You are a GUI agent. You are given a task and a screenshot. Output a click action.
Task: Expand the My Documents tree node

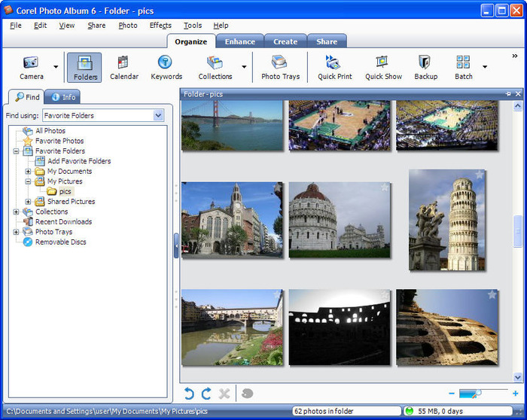tap(28, 172)
